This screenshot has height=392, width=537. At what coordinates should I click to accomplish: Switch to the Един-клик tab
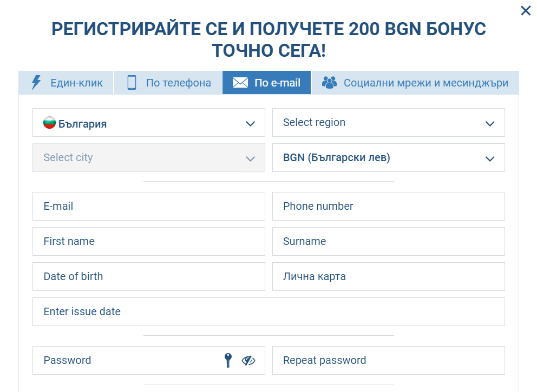coord(66,82)
